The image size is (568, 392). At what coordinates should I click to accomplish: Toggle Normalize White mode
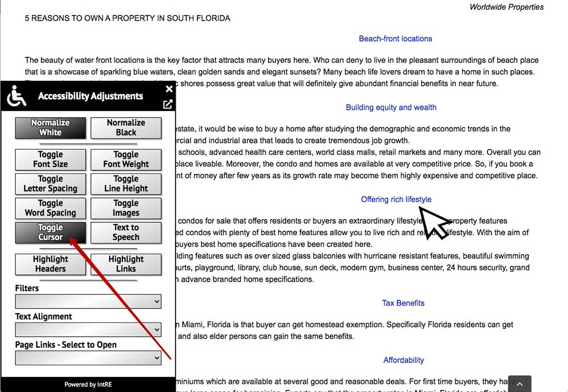click(51, 128)
